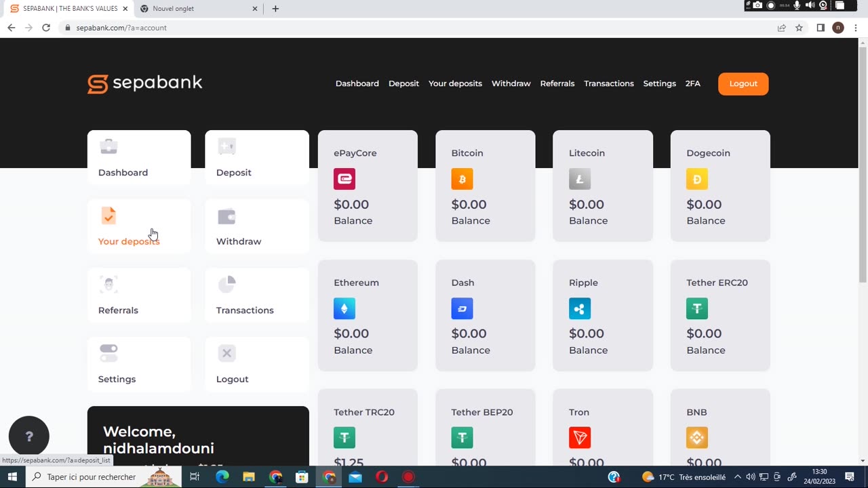Click the Dash currency icon
Image resolution: width=868 pixels, height=488 pixels.
point(462,308)
